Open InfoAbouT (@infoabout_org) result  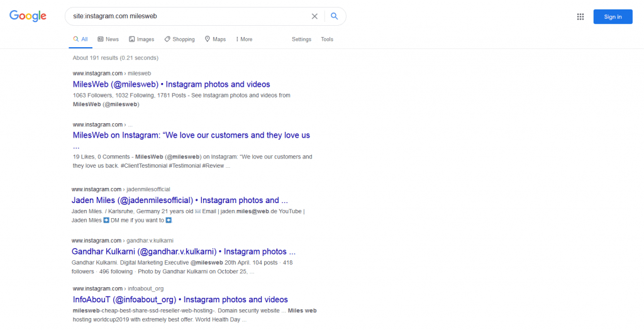point(180,300)
